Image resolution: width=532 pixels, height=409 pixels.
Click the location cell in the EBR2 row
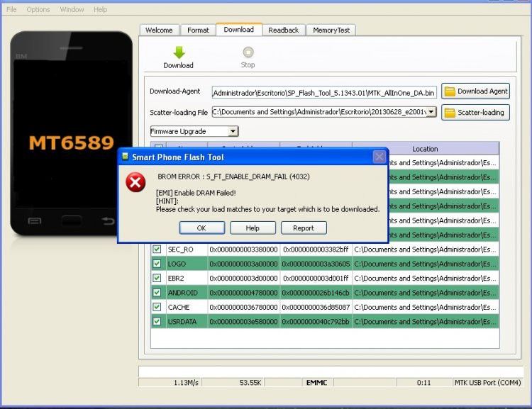coord(426,279)
